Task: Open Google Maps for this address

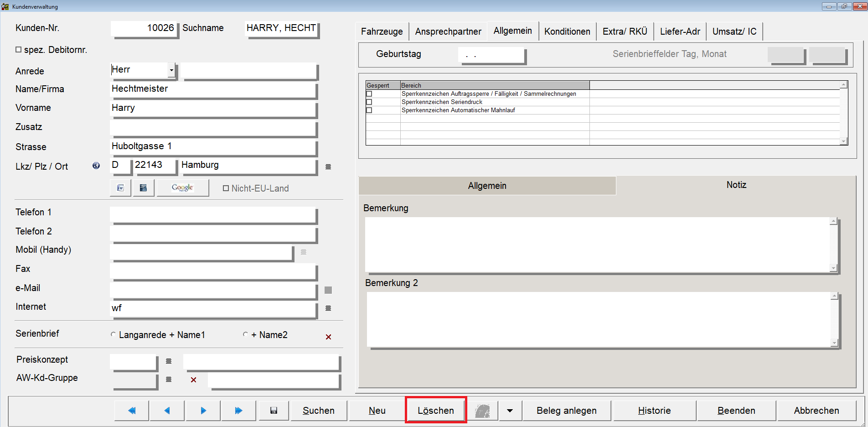Action: point(182,188)
